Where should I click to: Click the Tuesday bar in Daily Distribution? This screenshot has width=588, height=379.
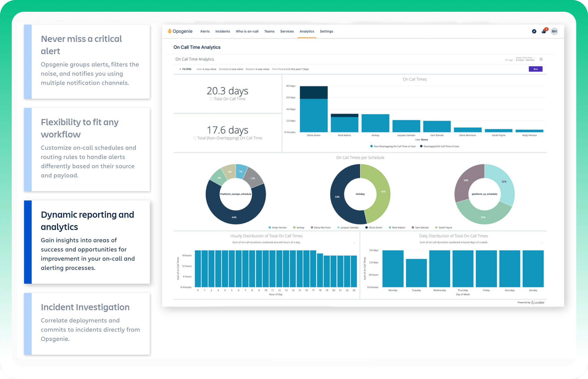click(x=416, y=273)
